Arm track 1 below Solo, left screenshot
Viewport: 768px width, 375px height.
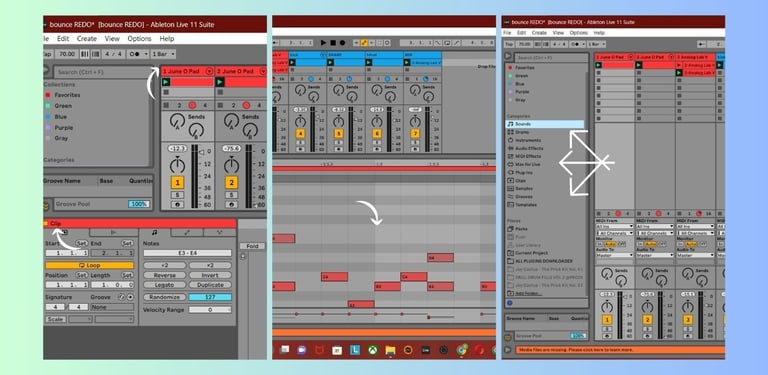[177, 205]
